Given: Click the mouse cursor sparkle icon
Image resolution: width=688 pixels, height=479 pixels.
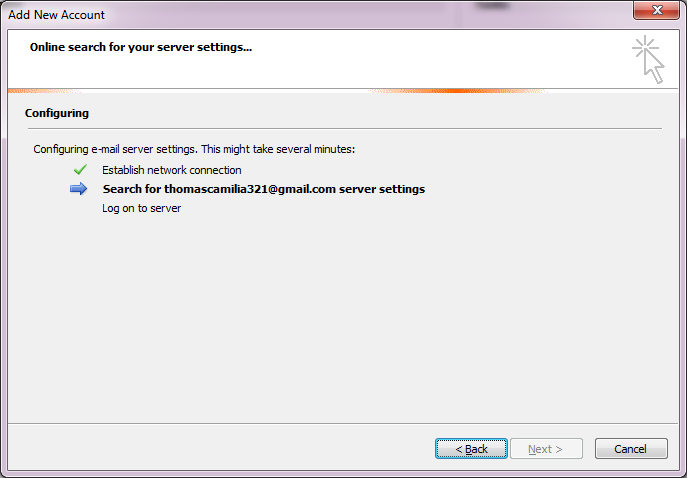Looking at the screenshot, I should (x=648, y=59).
